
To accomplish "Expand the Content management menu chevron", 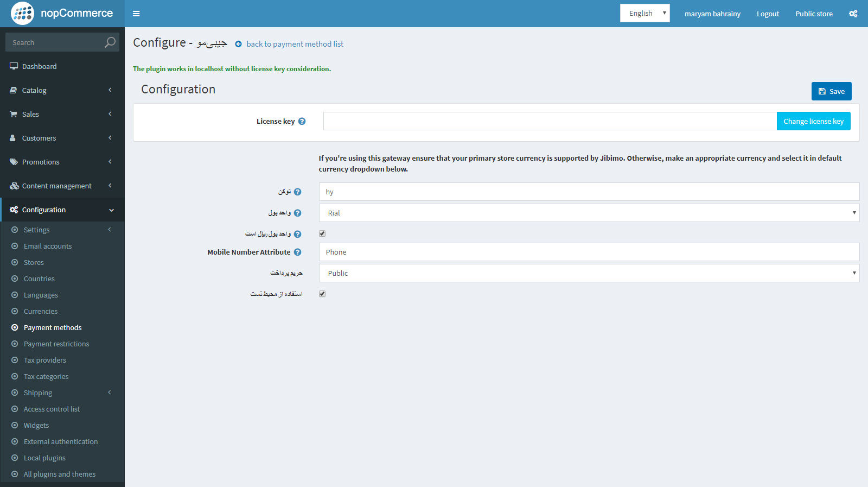I will pos(110,186).
